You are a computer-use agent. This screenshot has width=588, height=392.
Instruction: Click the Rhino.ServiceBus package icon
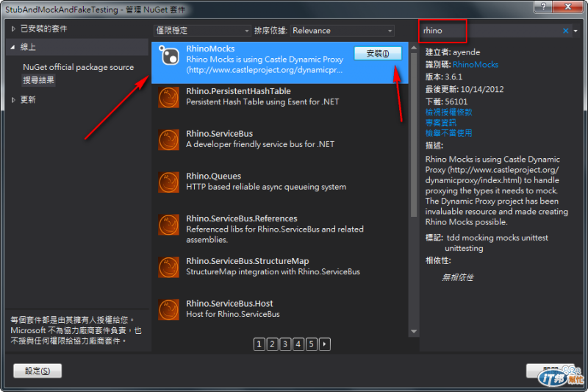(168, 140)
